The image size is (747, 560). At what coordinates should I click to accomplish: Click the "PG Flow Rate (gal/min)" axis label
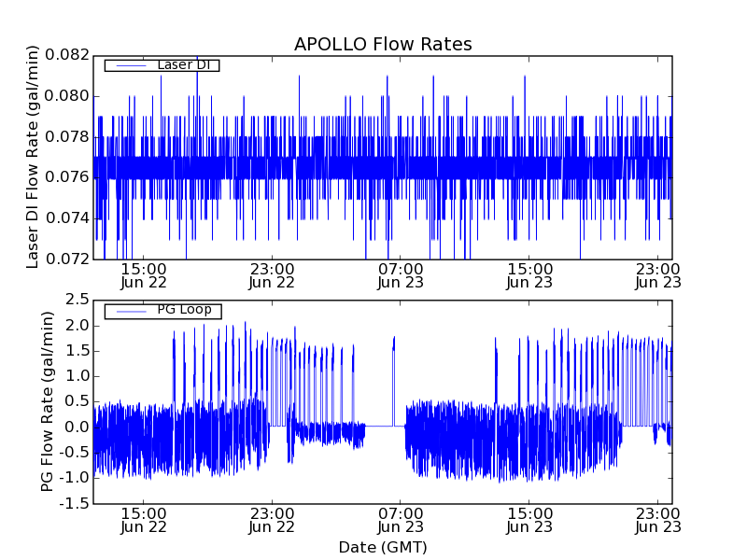pyautogui.click(x=47, y=402)
